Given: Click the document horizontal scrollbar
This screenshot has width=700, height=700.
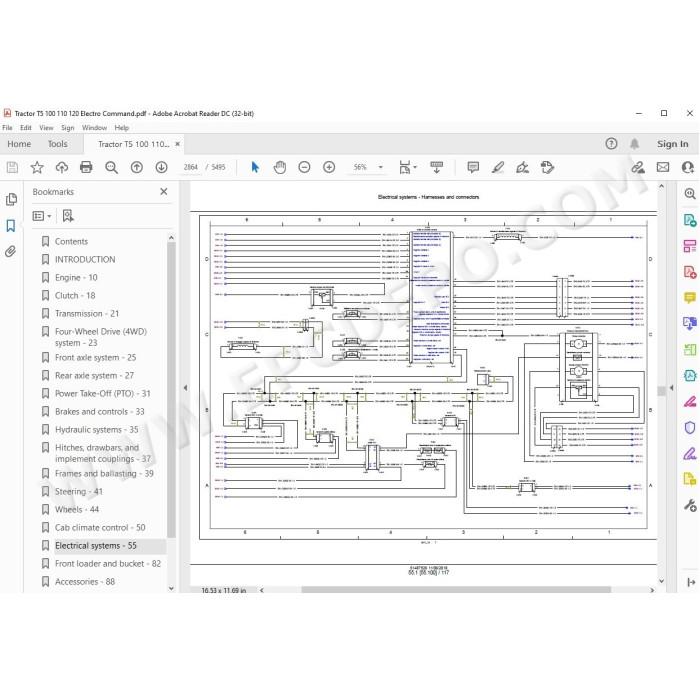Looking at the screenshot, I should [x=456, y=590].
